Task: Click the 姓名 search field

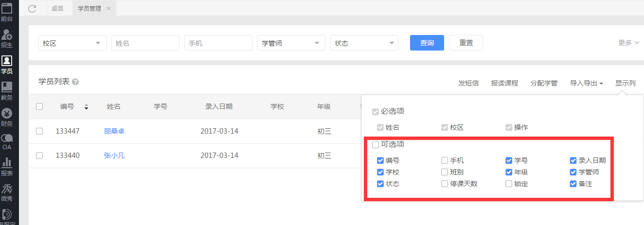Action: pyautogui.click(x=145, y=43)
